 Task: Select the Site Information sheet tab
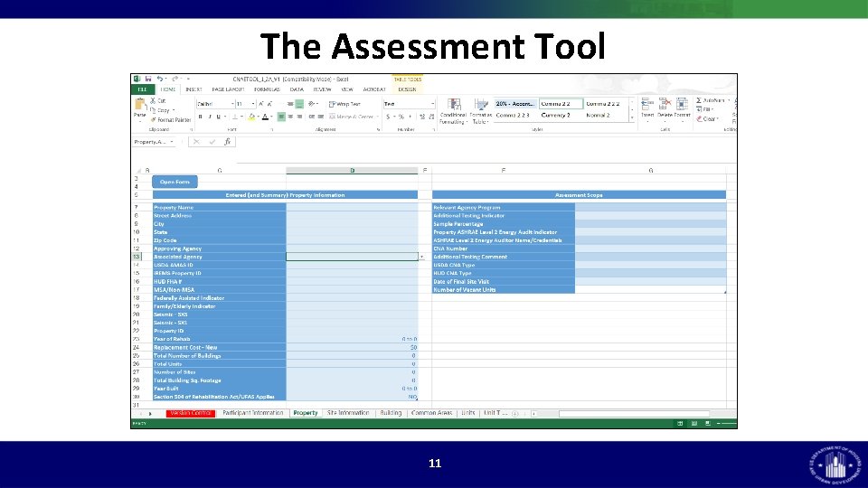tap(348, 413)
